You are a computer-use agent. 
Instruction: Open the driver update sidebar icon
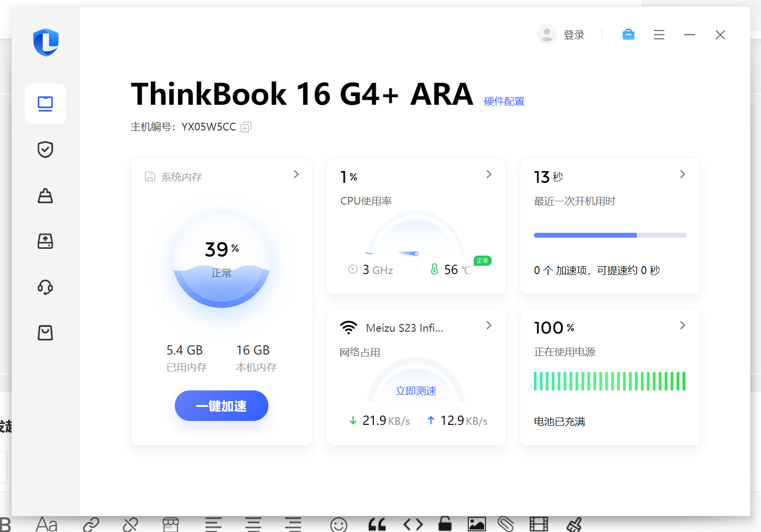point(45,241)
